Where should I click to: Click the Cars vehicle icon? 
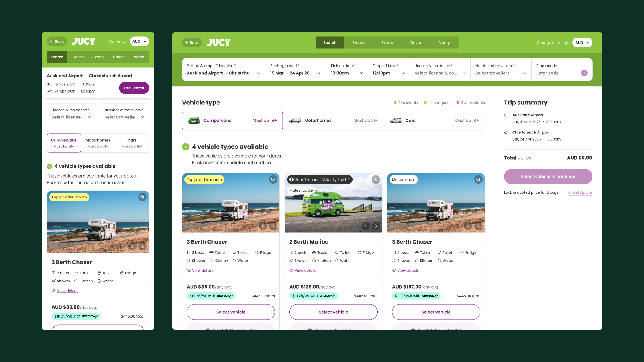(x=396, y=121)
